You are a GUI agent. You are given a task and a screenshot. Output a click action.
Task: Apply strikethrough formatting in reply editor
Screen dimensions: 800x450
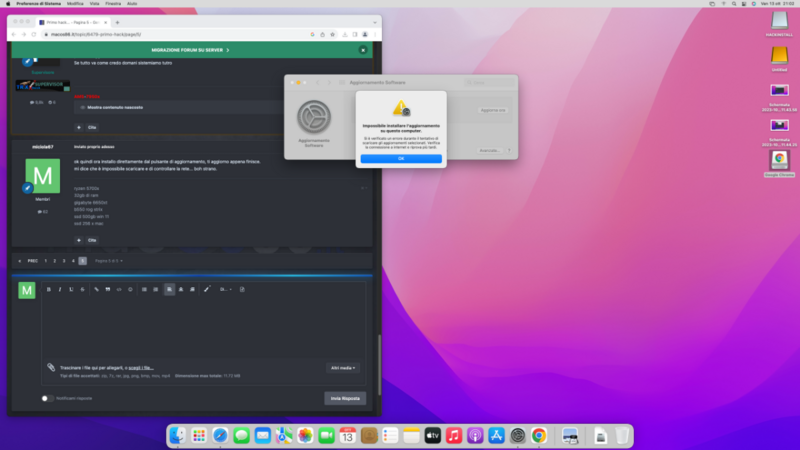(82, 289)
